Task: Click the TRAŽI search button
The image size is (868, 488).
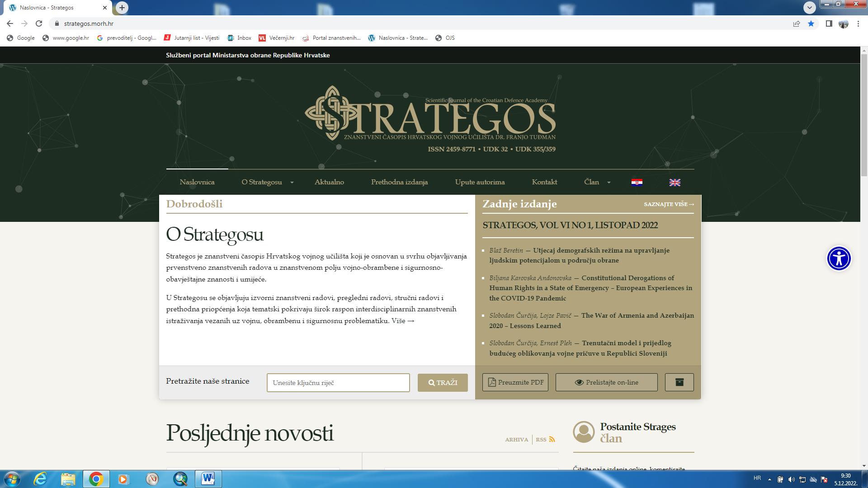Action: [443, 383]
